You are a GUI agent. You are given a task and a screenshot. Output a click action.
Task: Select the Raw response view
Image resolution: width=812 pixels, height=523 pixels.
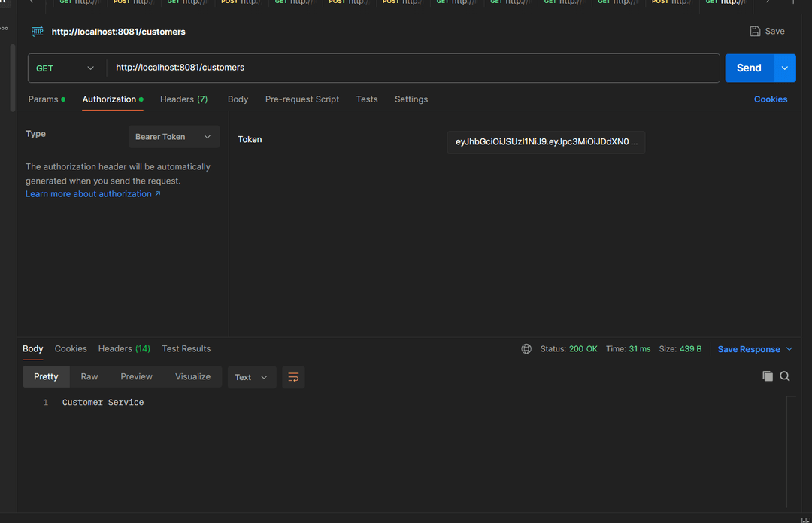[x=89, y=377]
